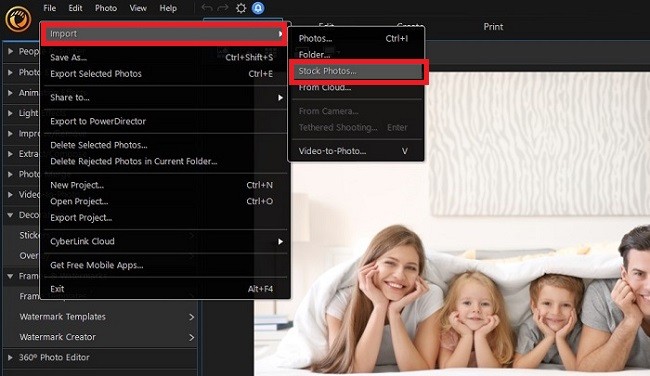Viewport: 650px width, 376px height.
Task: Choose Export to PowerDirector
Action: (x=165, y=121)
